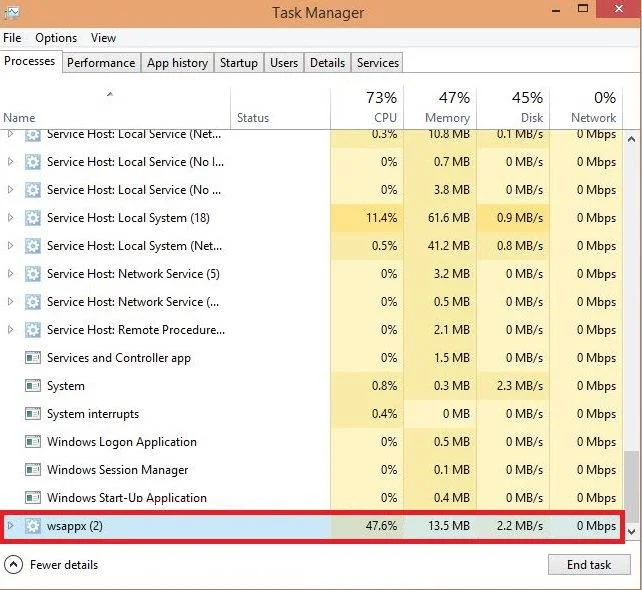
Task: Click the System interrupts icon
Action: point(33,414)
